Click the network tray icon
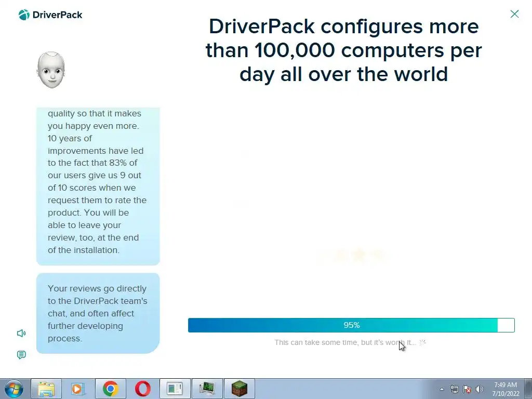532x399 pixels. point(454,389)
